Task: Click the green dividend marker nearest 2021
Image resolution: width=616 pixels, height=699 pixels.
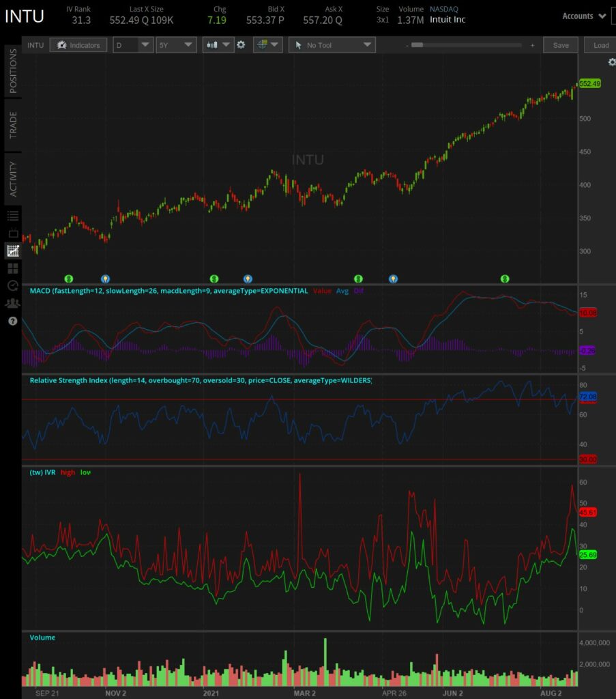Action: click(x=214, y=279)
